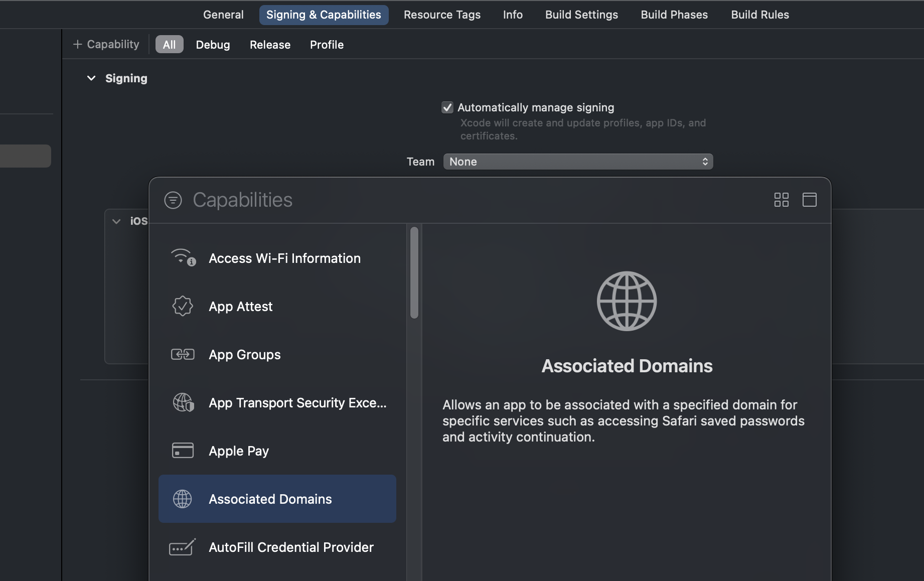Click the + Capability button

click(106, 44)
